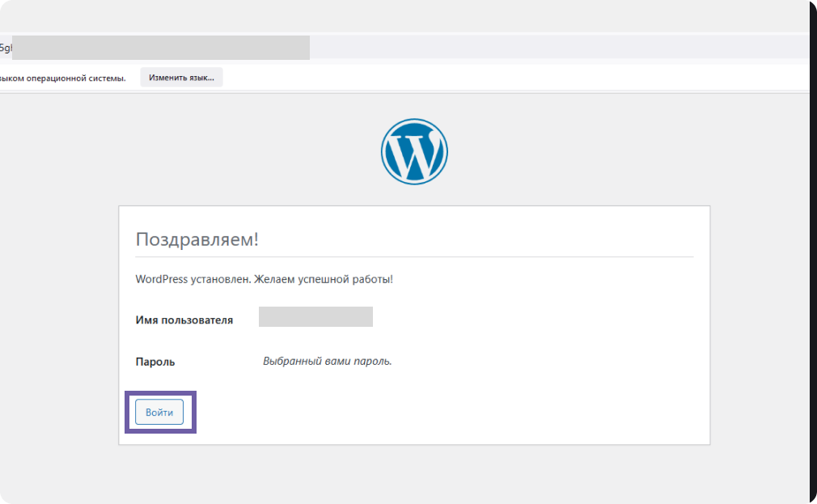Click the word "WordPress" in the success message
Screen dimensions: 817x504
tap(161, 279)
